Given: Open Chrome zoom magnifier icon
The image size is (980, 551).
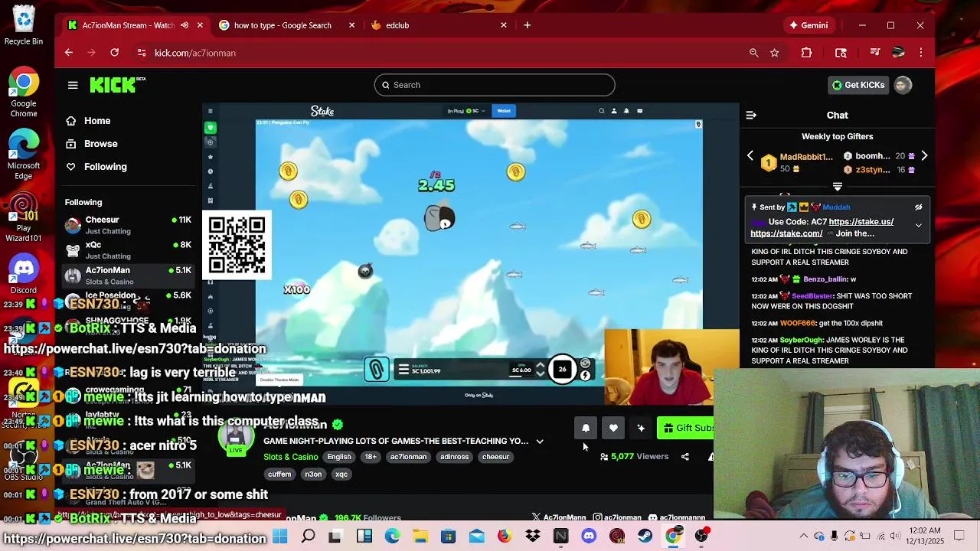Looking at the screenshot, I should [754, 53].
